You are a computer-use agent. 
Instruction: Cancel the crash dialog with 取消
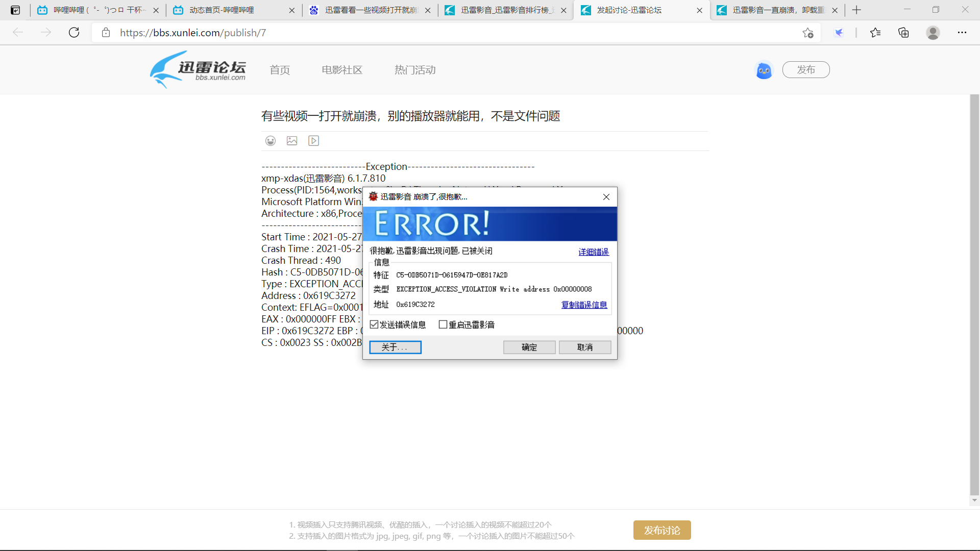tap(584, 347)
